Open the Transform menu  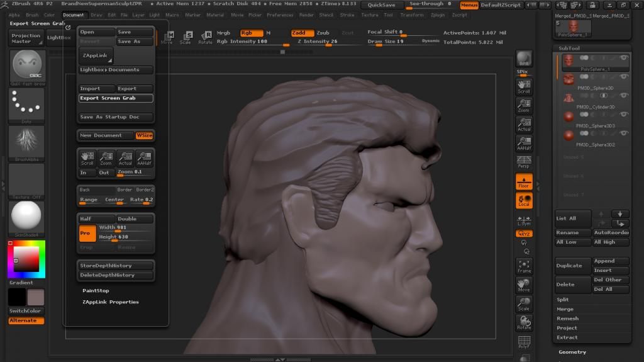point(411,15)
